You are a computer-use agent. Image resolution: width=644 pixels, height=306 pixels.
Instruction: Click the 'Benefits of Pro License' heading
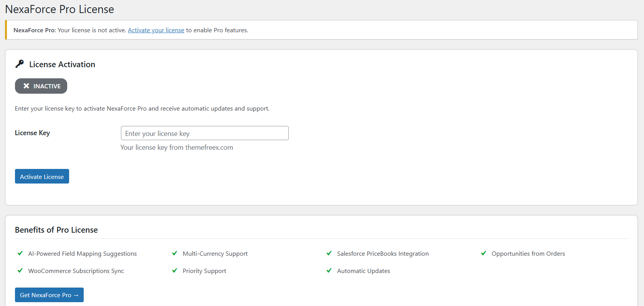tap(56, 230)
